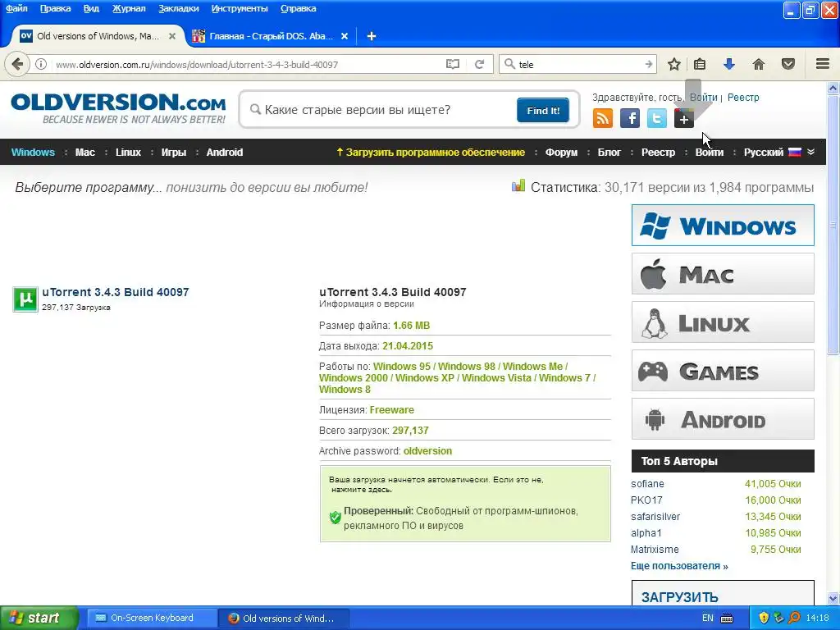Open Linux in the black navigation bar

[x=129, y=152]
